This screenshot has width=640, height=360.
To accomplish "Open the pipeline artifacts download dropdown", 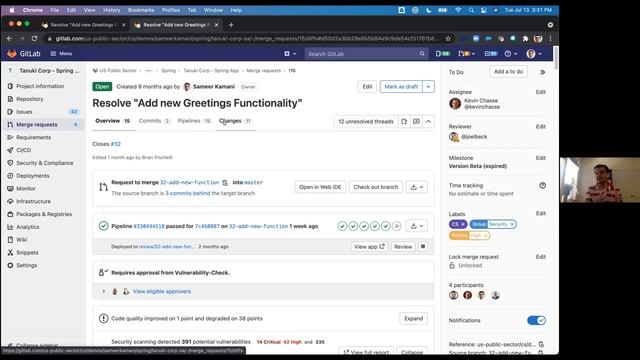I will tap(417, 226).
